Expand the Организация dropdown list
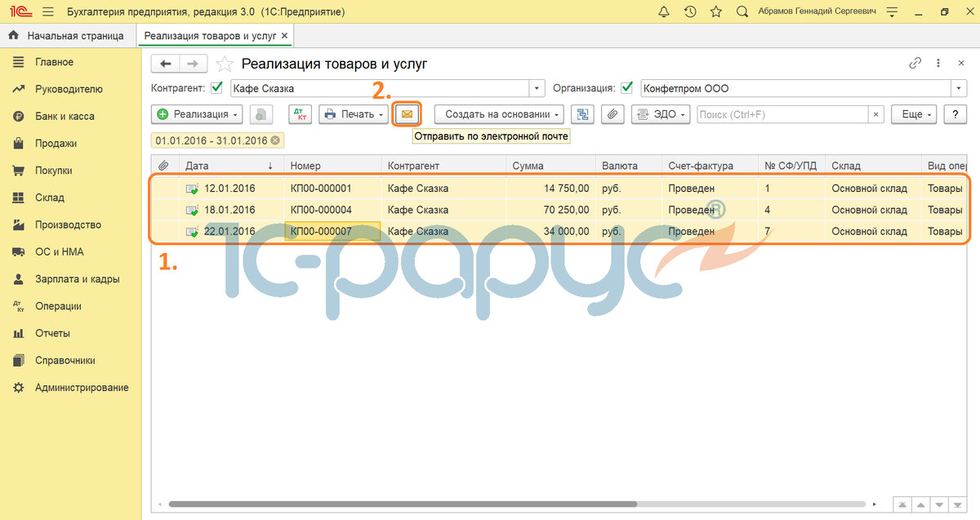This screenshot has width=980, height=520. tap(959, 88)
